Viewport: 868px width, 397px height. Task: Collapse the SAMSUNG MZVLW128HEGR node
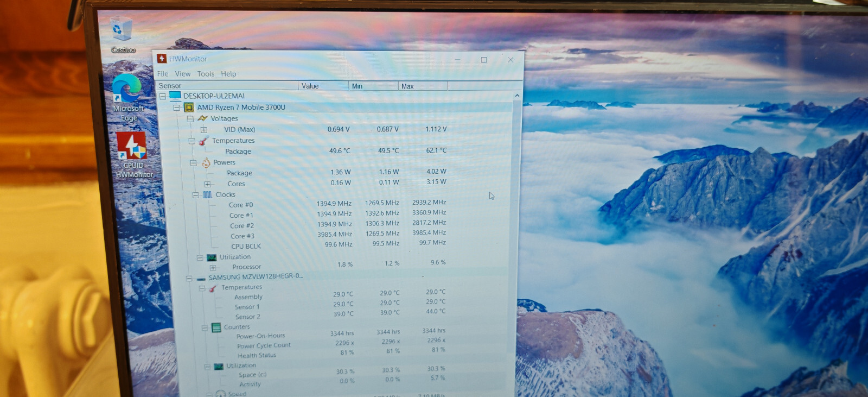189,279
